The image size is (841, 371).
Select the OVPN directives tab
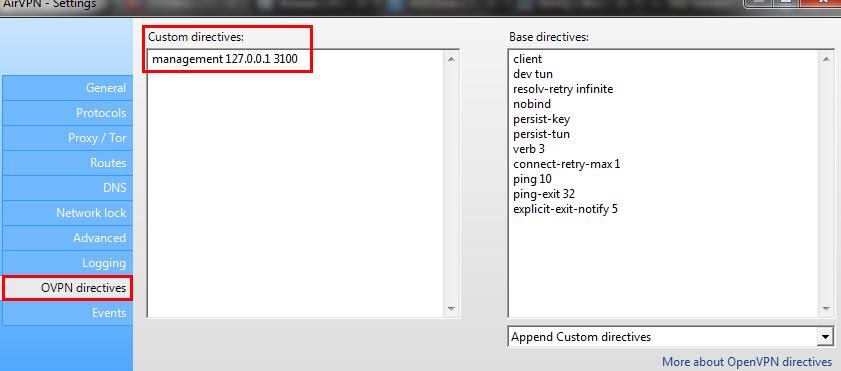pyautogui.click(x=67, y=288)
